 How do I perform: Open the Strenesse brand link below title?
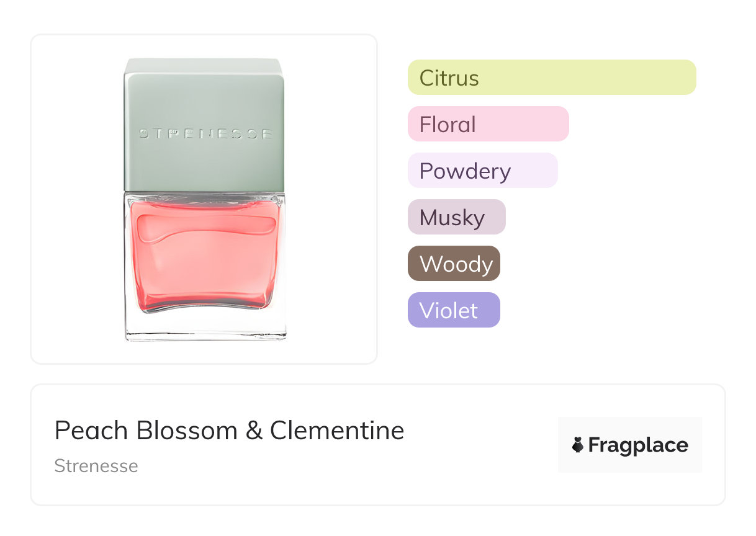click(96, 466)
